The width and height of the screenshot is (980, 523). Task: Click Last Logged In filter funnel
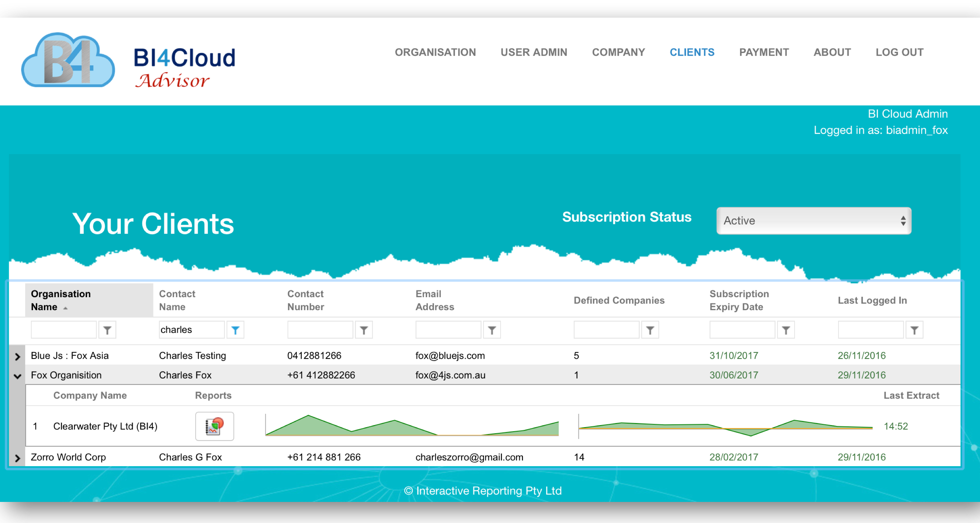(915, 330)
